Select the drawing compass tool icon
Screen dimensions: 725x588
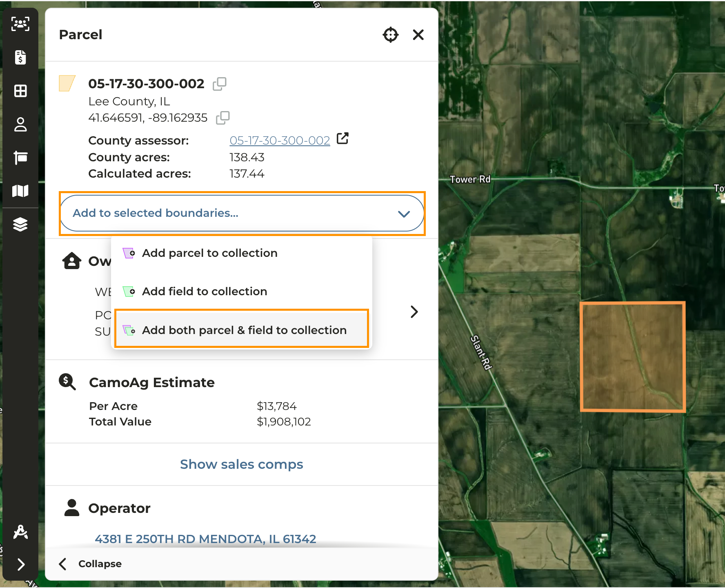click(20, 532)
